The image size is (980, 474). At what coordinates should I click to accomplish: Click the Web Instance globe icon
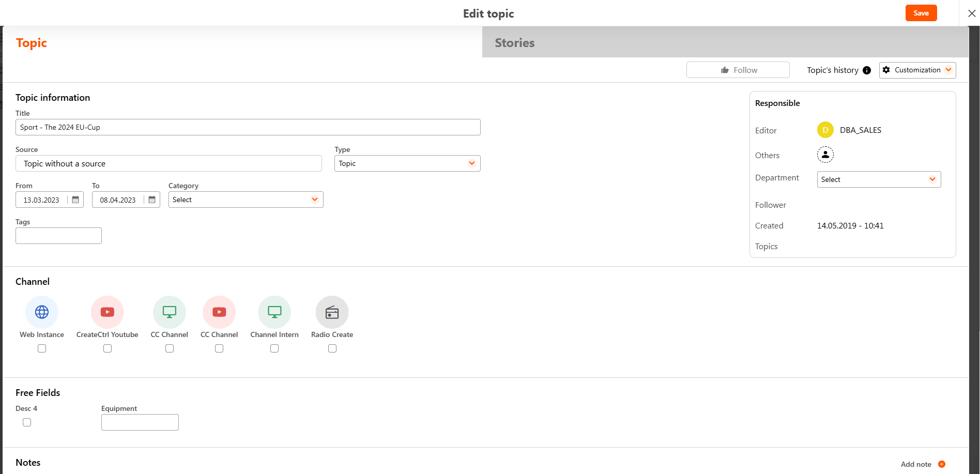pos(42,312)
